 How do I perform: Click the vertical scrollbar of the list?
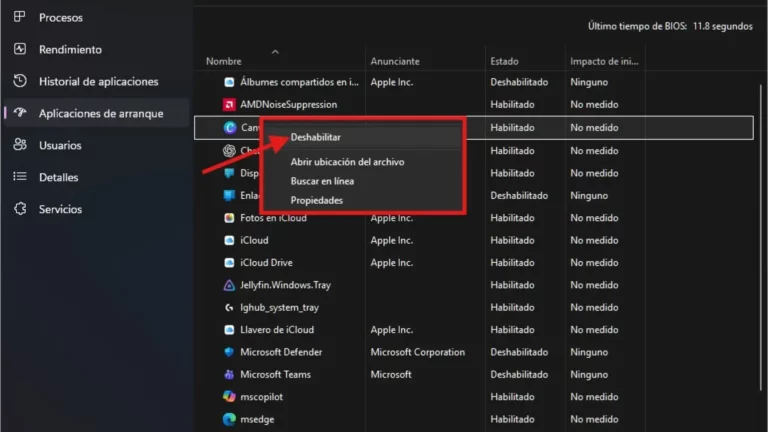(x=761, y=238)
